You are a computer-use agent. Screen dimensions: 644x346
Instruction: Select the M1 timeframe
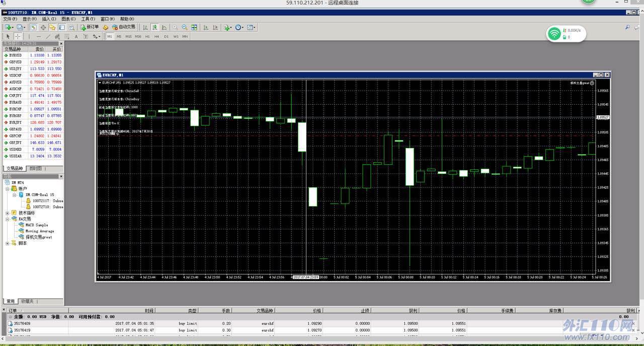(110, 36)
